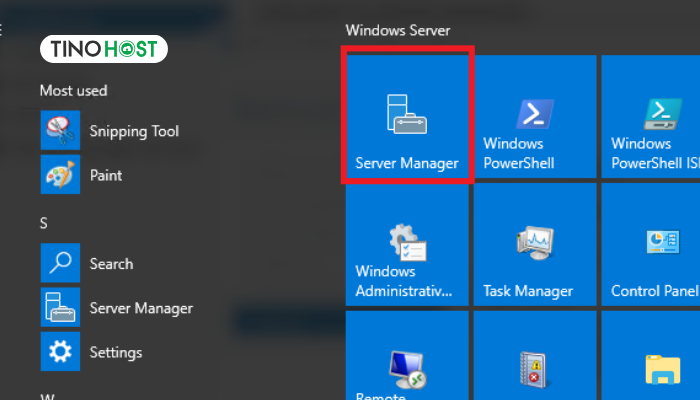Click the Most used section heading
The width and height of the screenshot is (700, 400).
tap(74, 91)
